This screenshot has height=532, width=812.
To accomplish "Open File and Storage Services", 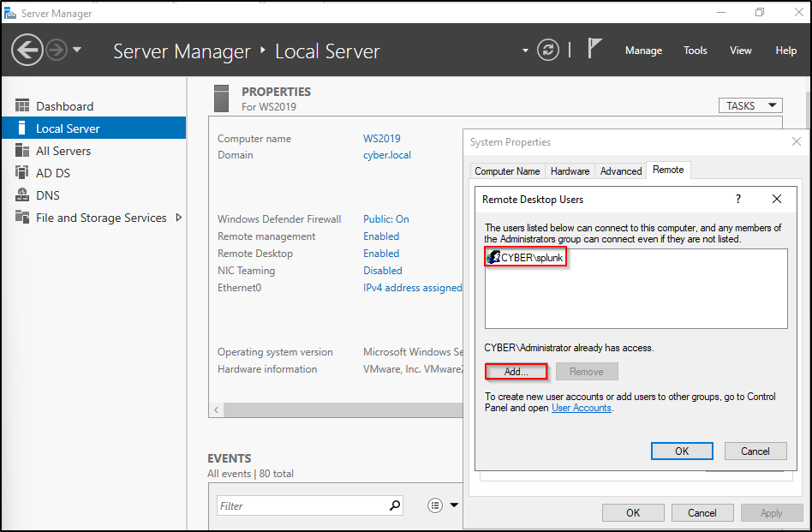I will (93, 218).
